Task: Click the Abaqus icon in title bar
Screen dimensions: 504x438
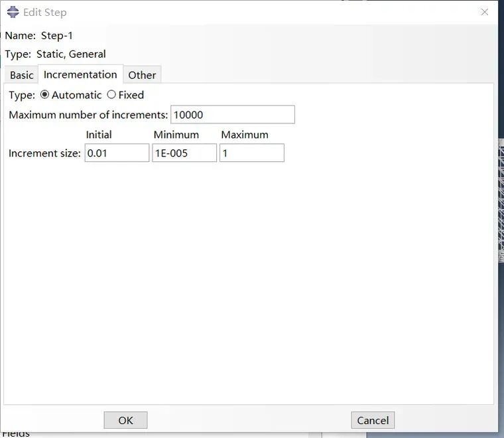Action: pyautogui.click(x=13, y=12)
